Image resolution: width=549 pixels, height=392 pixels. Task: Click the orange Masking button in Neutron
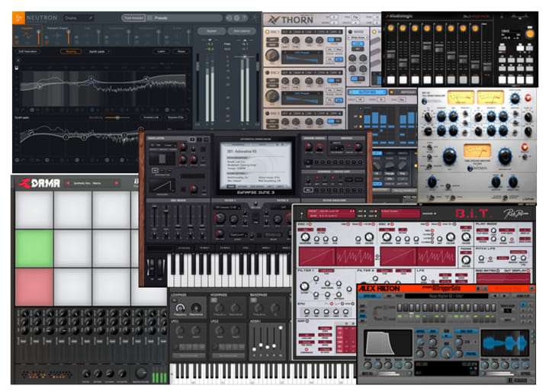71,52
